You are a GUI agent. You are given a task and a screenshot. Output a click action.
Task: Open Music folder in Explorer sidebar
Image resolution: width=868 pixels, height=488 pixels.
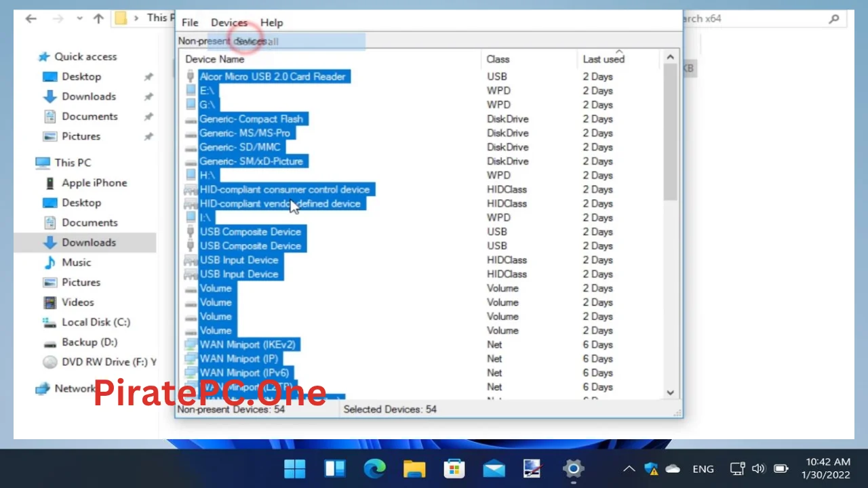click(x=76, y=262)
